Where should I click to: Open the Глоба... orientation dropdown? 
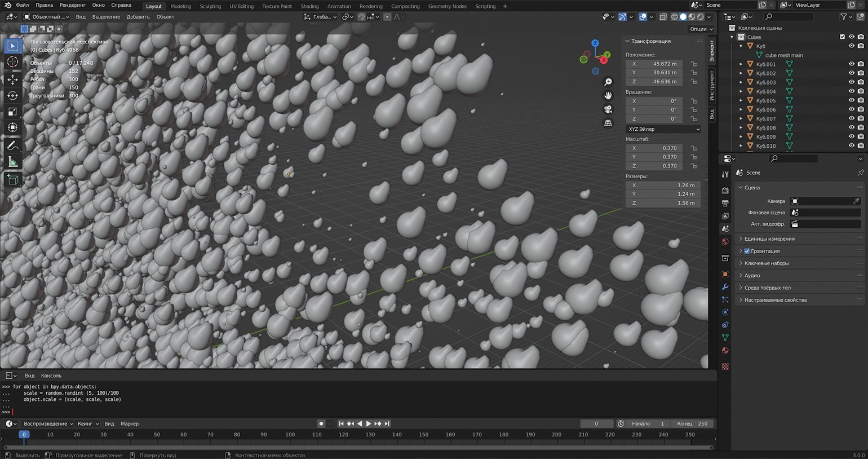[x=320, y=17]
